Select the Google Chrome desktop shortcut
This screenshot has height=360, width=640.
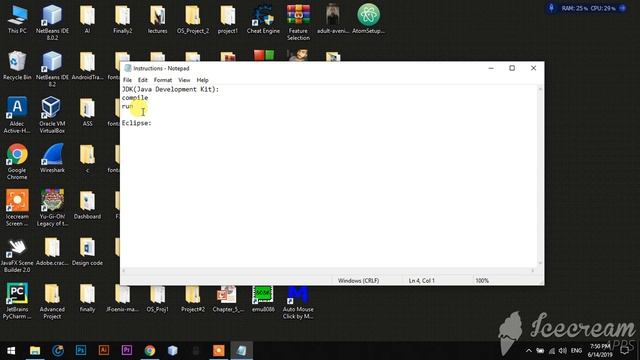pyautogui.click(x=17, y=162)
